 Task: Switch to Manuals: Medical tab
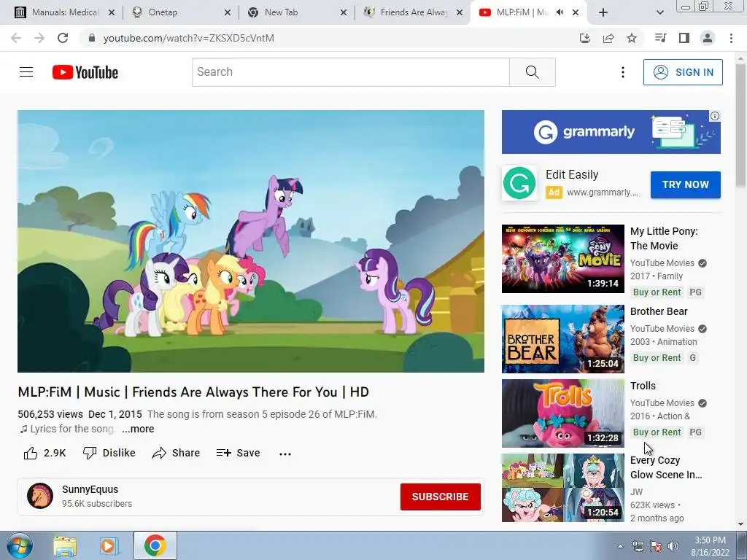pyautogui.click(x=65, y=12)
